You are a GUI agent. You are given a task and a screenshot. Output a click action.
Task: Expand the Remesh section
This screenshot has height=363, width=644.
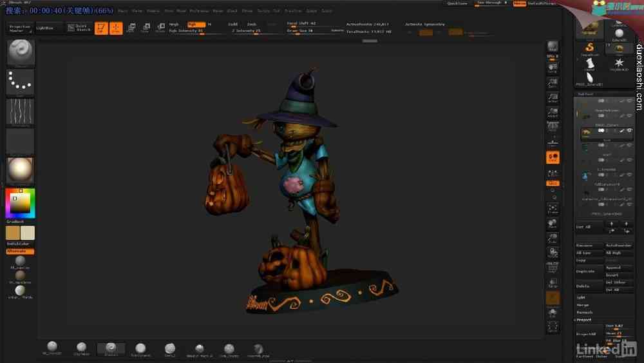point(584,313)
